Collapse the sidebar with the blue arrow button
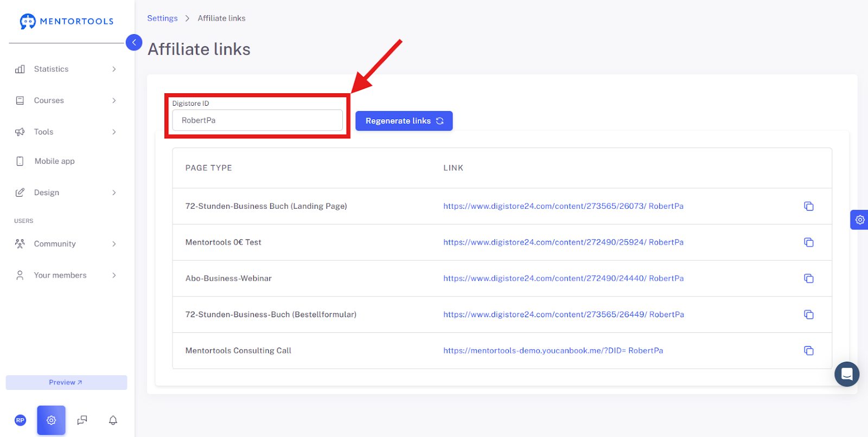Image resolution: width=868 pixels, height=437 pixels. (134, 42)
